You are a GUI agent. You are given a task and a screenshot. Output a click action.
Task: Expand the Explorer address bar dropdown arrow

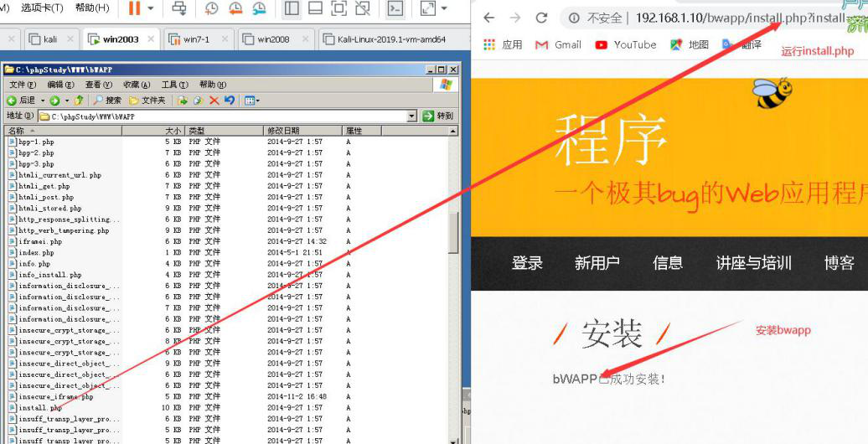(x=412, y=116)
